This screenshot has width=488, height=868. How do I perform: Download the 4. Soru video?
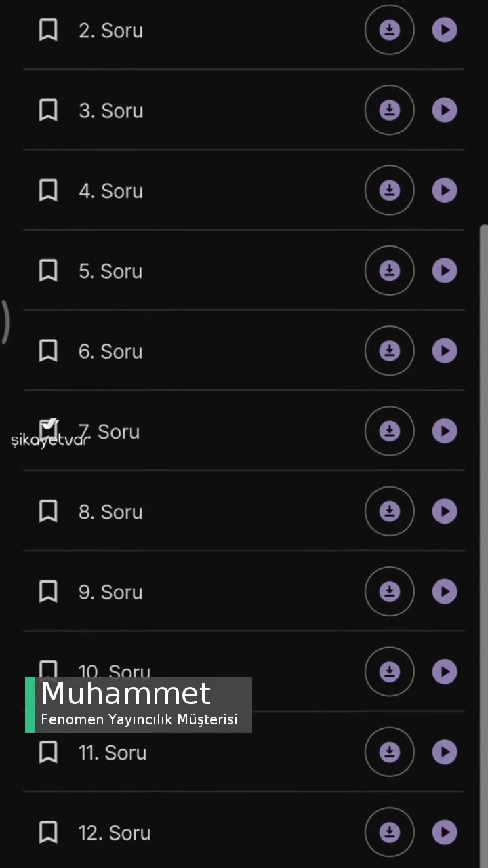tap(389, 191)
